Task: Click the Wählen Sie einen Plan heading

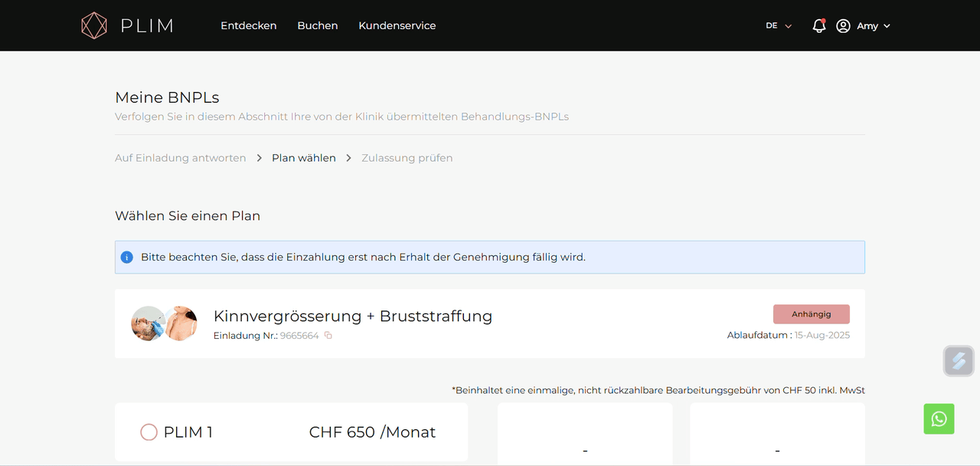Action: pyautogui.click(x=188, y=216)
